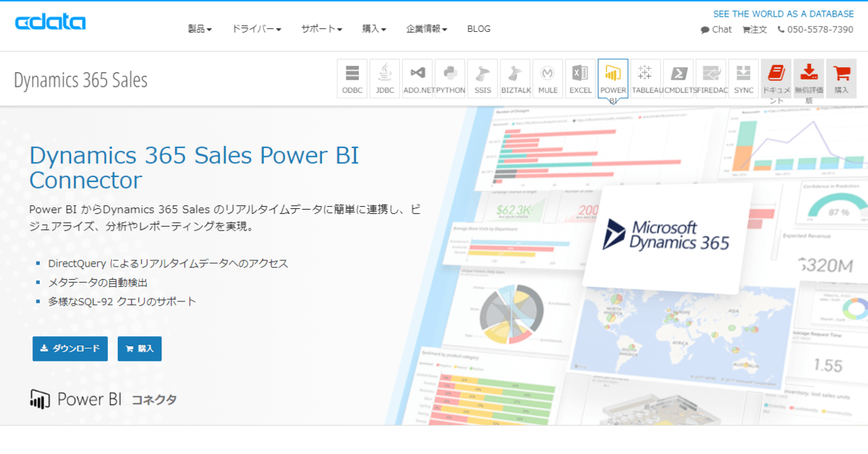Open Chat from the header

716,30
